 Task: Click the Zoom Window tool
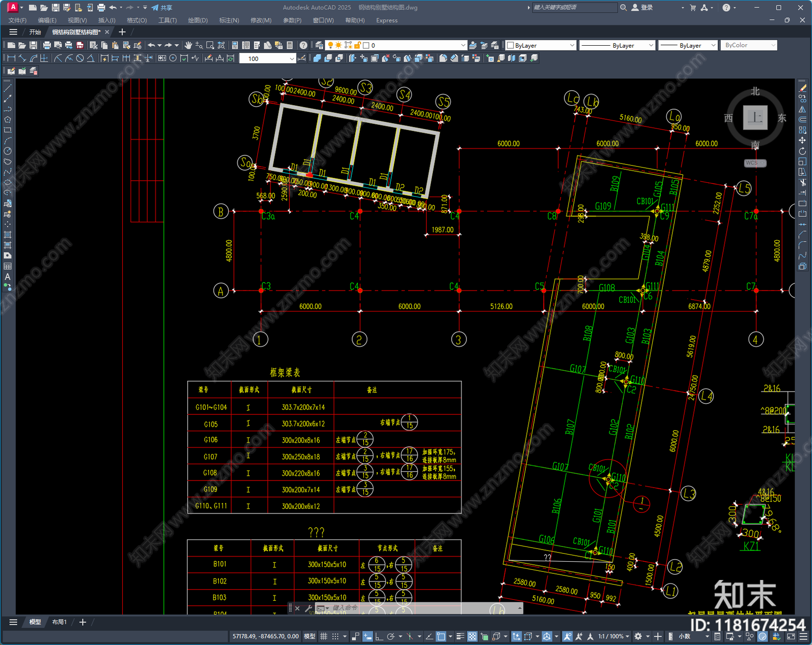point(210,45)
